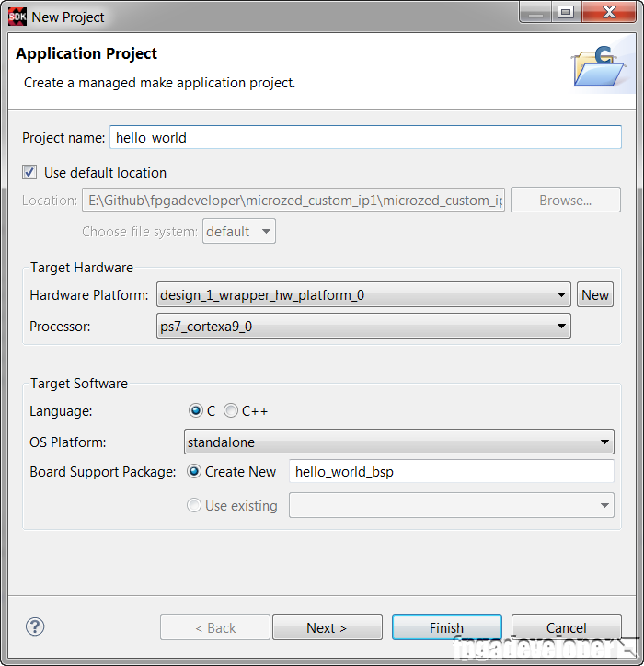
Task: Uncheck the Use default location checkbox
Action: [29, 172]
